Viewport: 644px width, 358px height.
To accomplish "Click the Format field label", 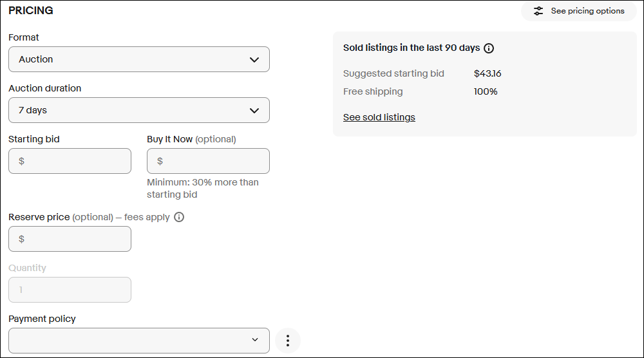I will (x=24, y=37).
